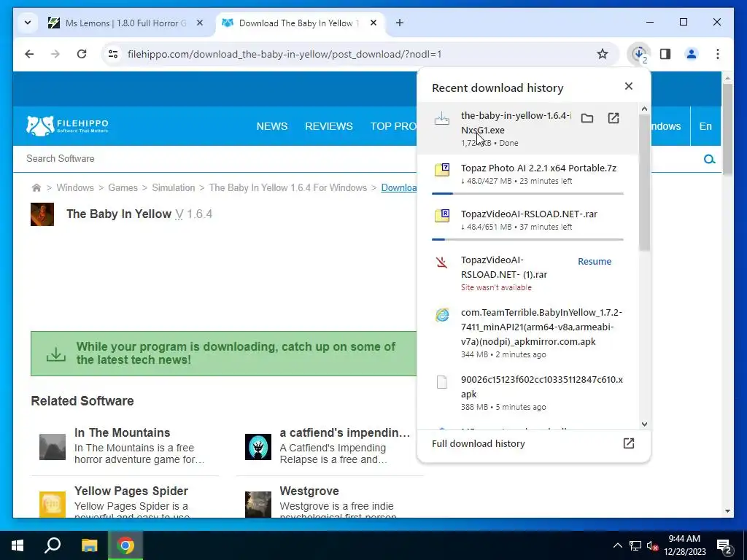
Task: Open a new browser tab
Action: pos(400,23)
